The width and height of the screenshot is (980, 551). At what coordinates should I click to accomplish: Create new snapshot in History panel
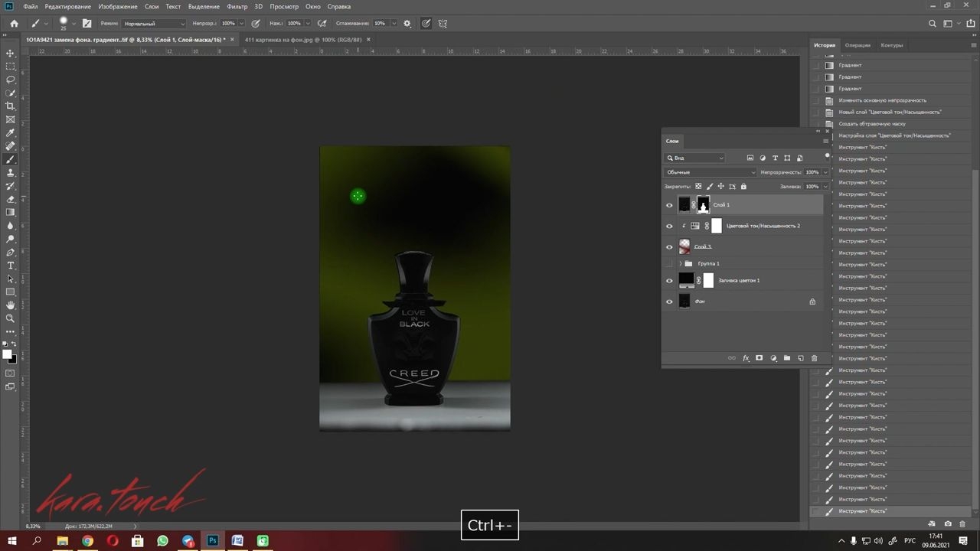[x=948, y=524]
